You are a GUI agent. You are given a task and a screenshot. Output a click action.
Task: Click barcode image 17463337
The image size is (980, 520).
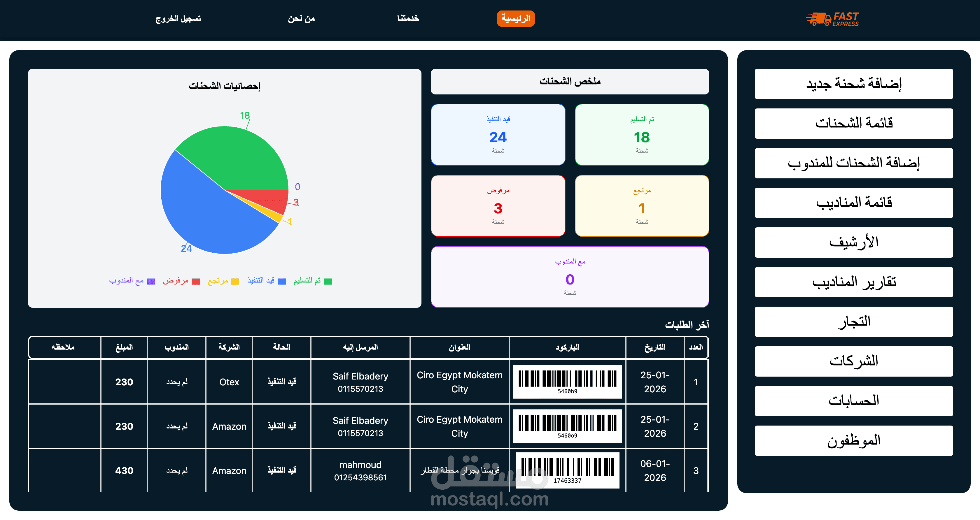567,470
